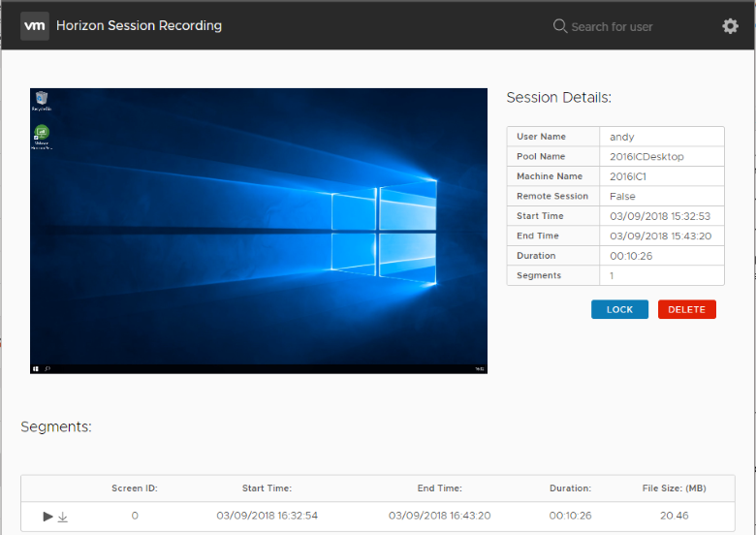This screenshot has width=756, height=535.
Task: Delete this session recording
Action: (686, 309)
